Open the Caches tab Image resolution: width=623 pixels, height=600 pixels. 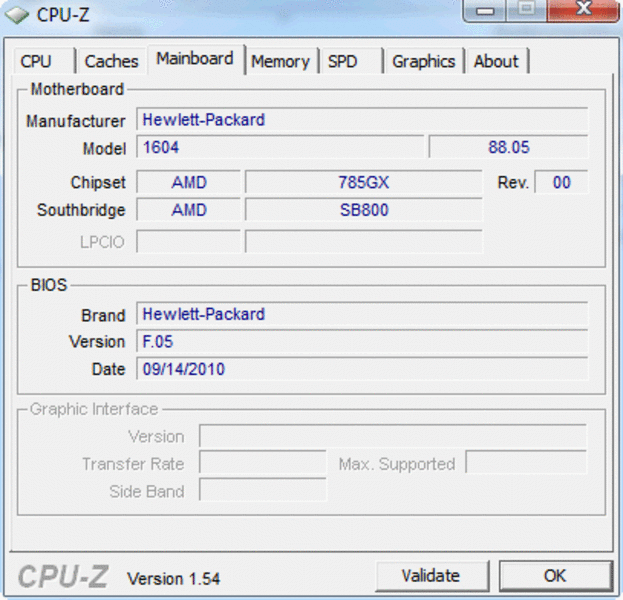[112, 61]
